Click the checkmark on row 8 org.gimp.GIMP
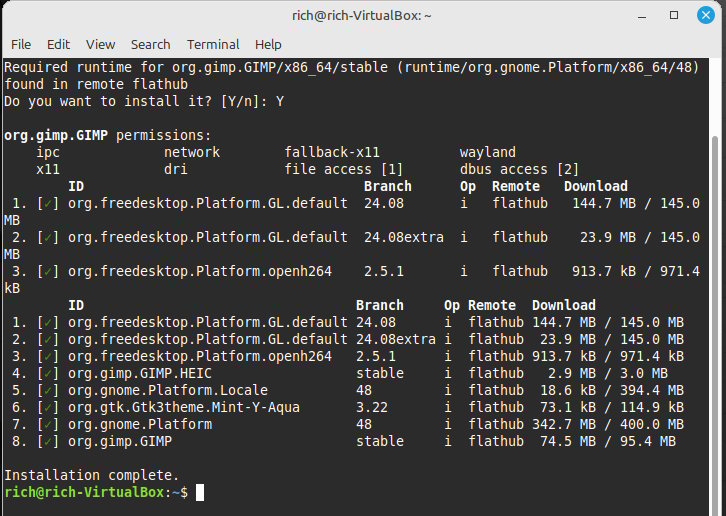 (48, 441)
